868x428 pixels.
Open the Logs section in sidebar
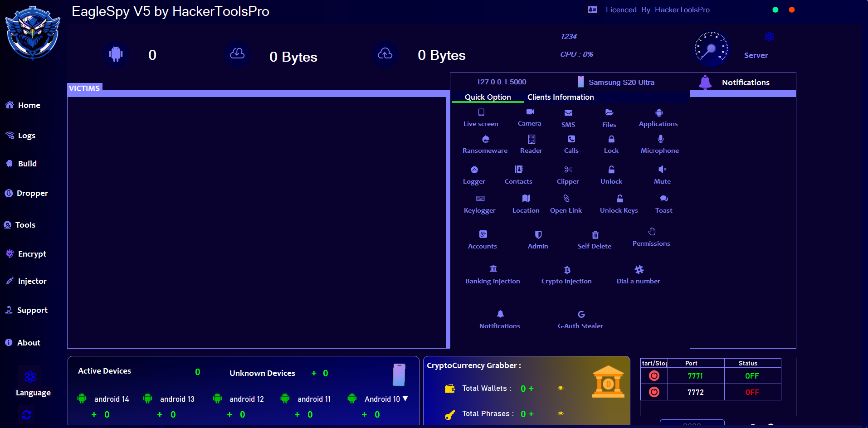20,136
